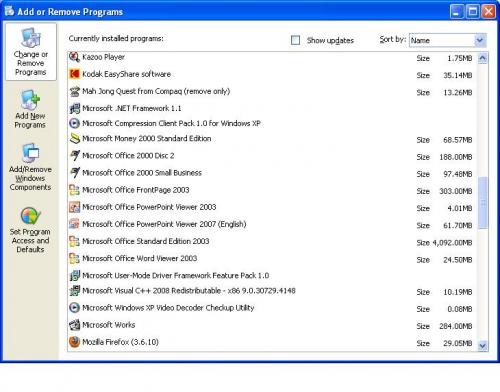Close the Add or Remove Programs window
This screenshot has height=392, width=500.
(489, 12)
